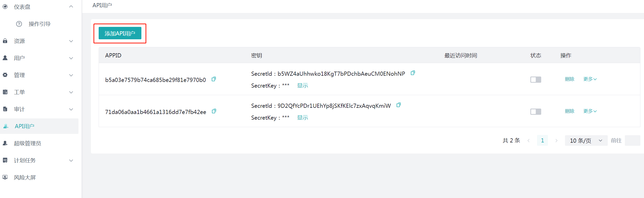The height and width of the screenshot is (198, 644).
Task: Copy the APPID b5a03e7579b74ca685be29f81e7970b0
Action: (214, 79)
